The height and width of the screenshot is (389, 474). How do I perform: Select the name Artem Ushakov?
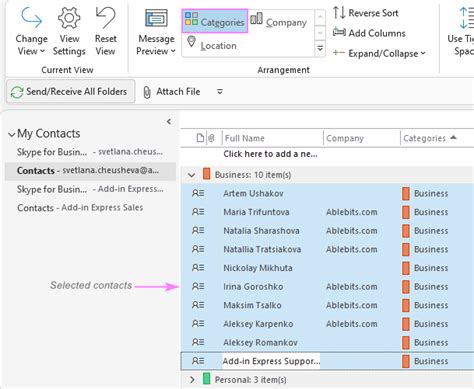[253, 193]
